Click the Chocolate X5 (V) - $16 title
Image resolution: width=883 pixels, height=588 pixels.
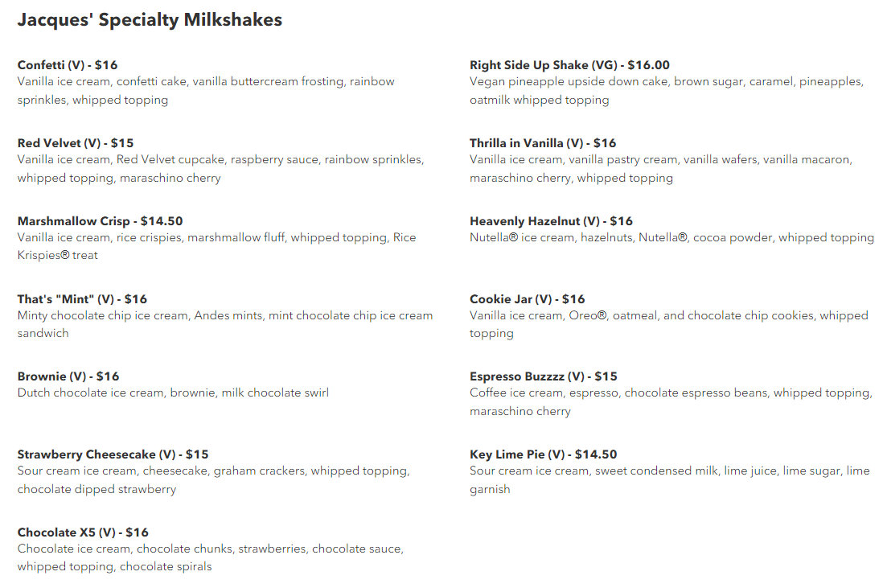(x=83, y=532)
